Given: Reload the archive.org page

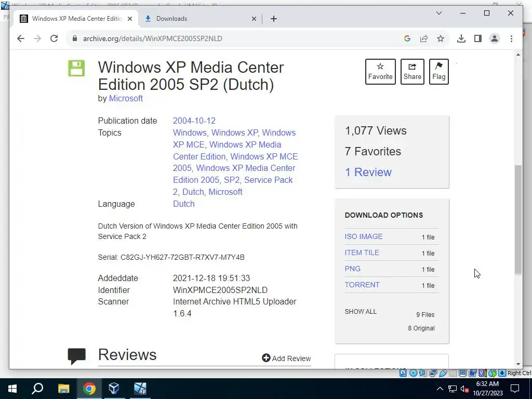Looking at the screenshot, I should coord(54,38).
